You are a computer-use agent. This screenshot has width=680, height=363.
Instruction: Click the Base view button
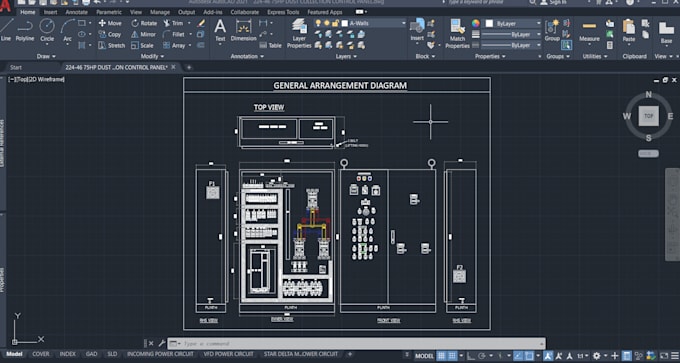[x=666, y=33]
